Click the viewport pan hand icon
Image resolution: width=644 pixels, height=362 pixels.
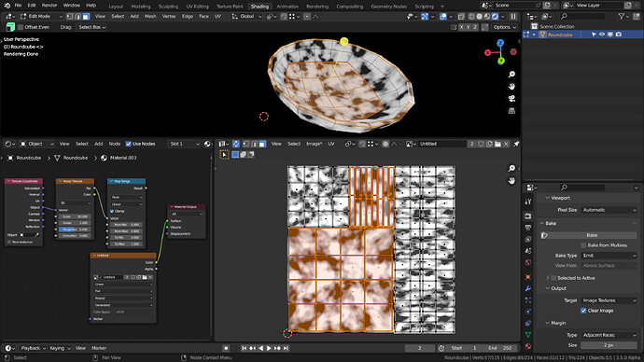click(x=511, y=86)
